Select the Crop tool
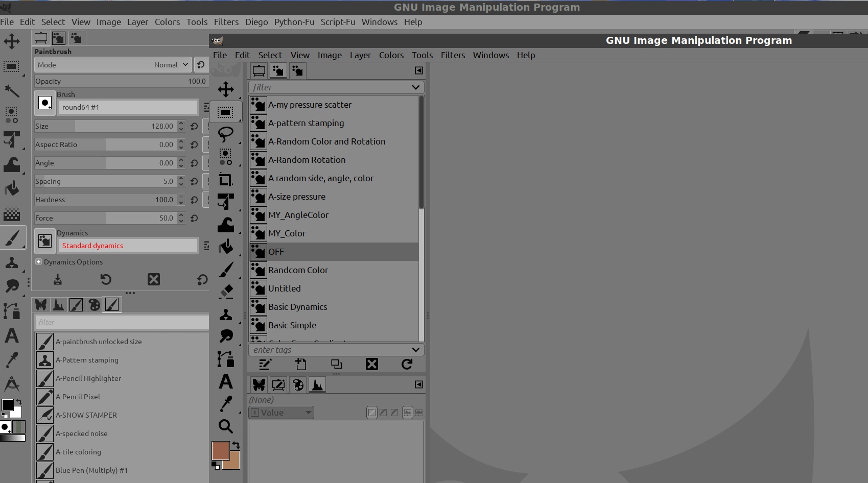 coord(225,180)
